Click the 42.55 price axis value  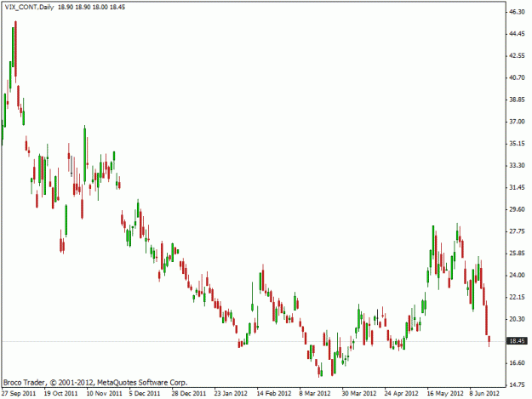tap(517, 55)
